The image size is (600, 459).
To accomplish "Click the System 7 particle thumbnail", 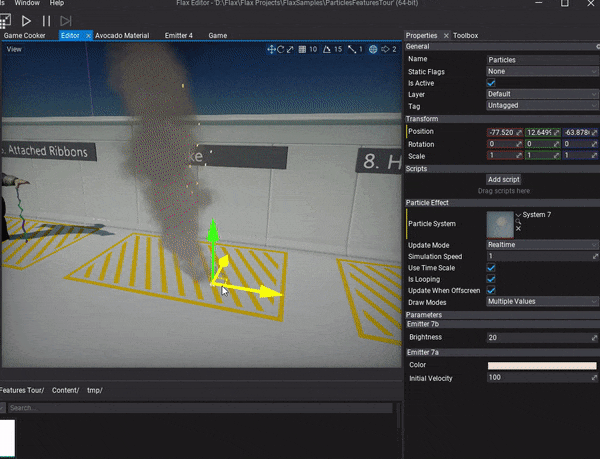I will (500, 225).
